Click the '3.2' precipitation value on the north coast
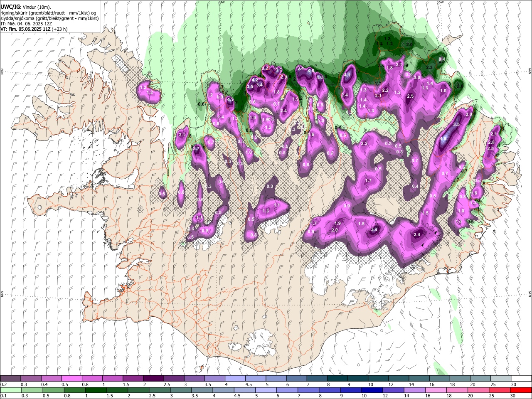The image size is (532, 399). (x=265, y=68)
